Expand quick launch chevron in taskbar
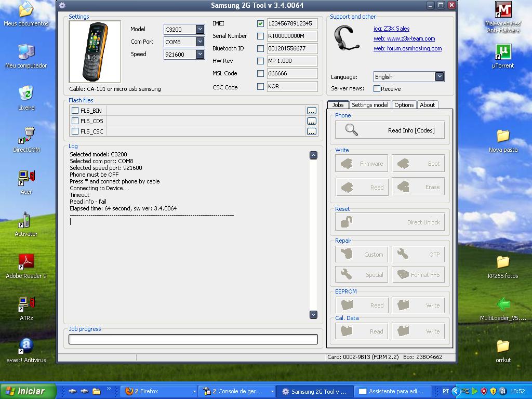Viewport: 532px width, 399px height. tap(109, 389)
